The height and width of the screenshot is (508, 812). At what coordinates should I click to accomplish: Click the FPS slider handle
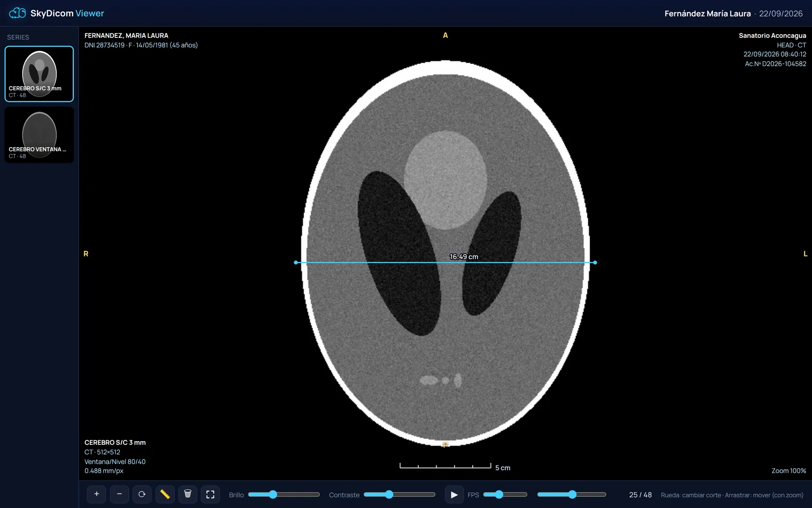pyautogui.click(x=499, y=494)
